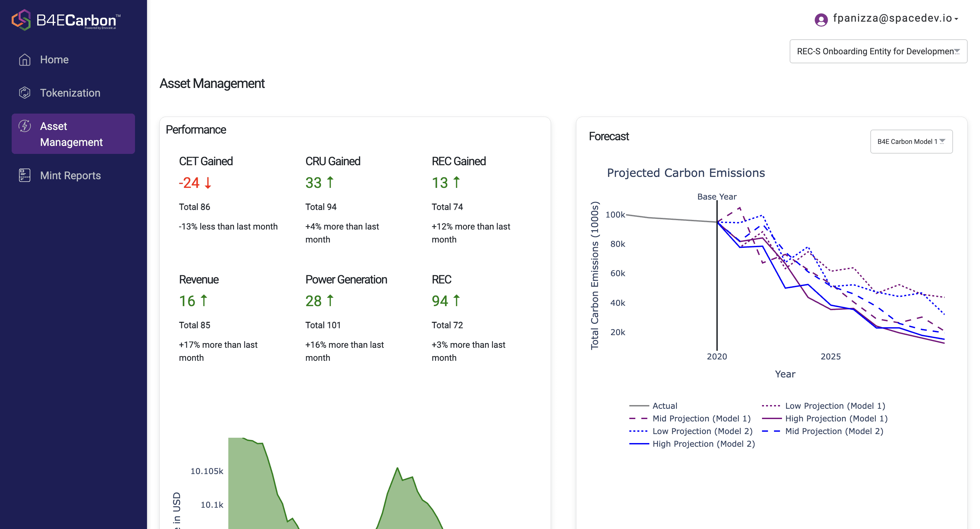The height and width of the screenshot is (529, 980).
Task: Click the Home house icon
Action: 25,60
